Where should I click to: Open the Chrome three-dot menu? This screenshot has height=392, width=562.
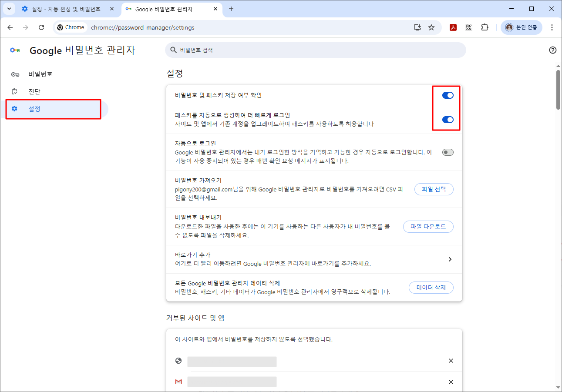(x=552, y=27)
